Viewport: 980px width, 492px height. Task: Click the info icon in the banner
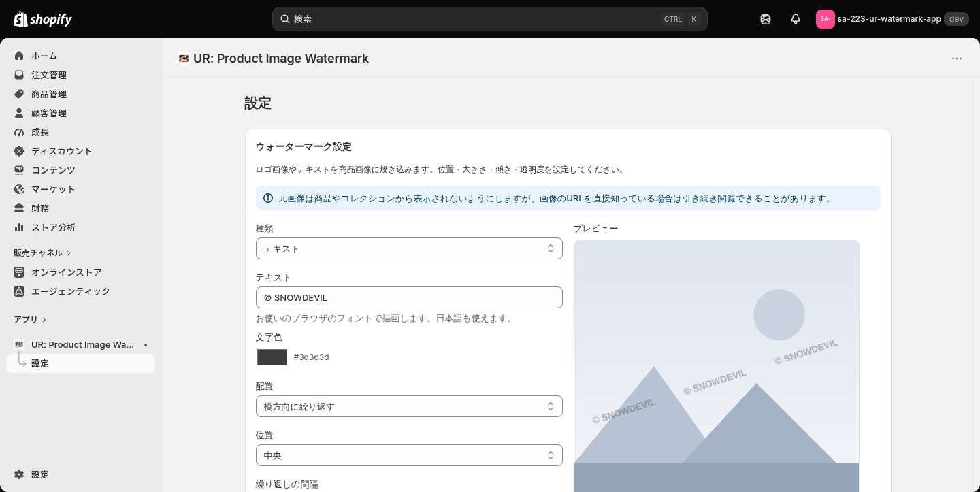[x=268, y=198]
